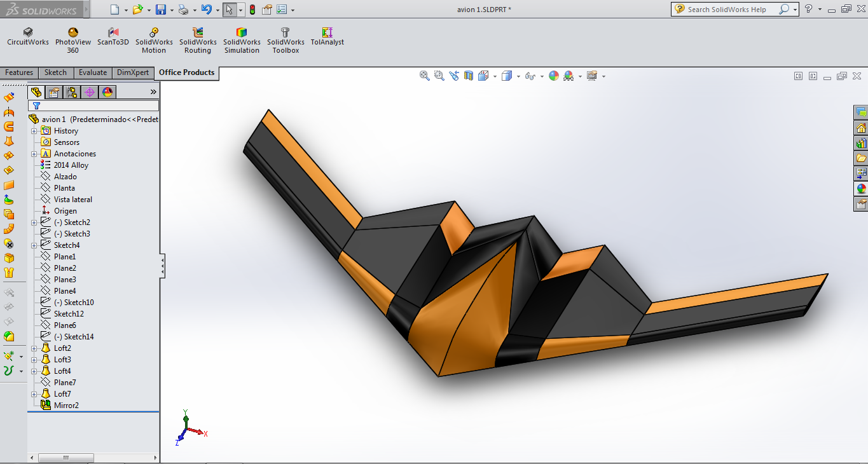868x464 pixels.
Task: Toggle the Section View tool
Action: [469, 76]
